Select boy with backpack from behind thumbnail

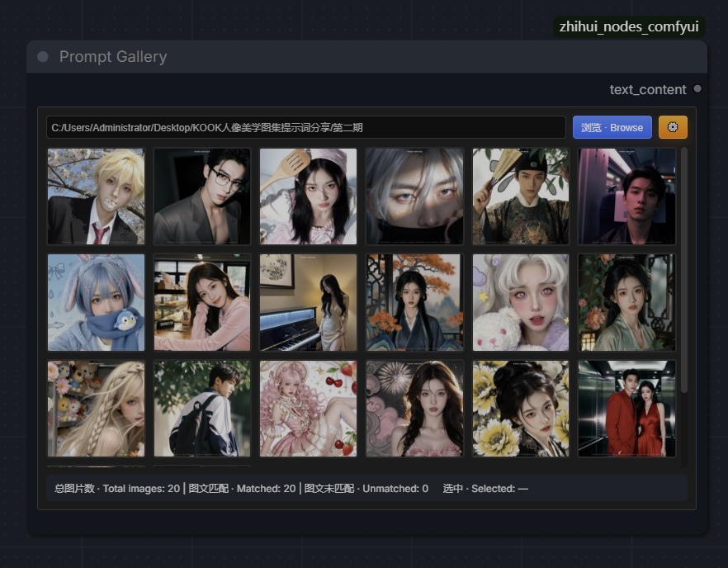point(202,409)
